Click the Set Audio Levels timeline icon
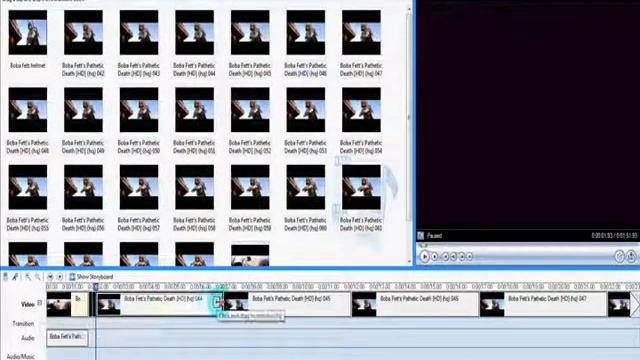The width and height of the screenshot is (640, 360). coord(5,277)
